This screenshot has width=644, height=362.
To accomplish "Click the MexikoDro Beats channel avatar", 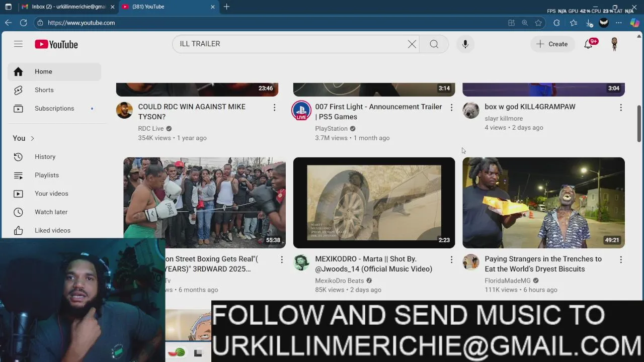I will click(x=301, y=262).
